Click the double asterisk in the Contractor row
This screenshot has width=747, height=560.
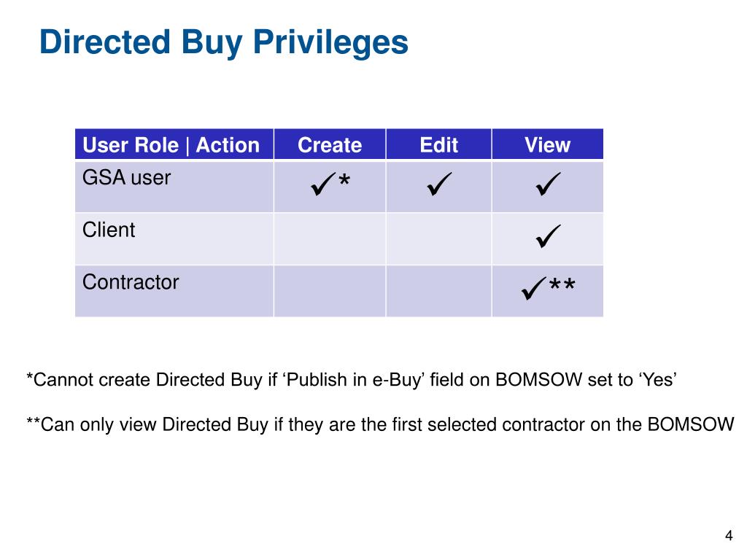[562, 285]
